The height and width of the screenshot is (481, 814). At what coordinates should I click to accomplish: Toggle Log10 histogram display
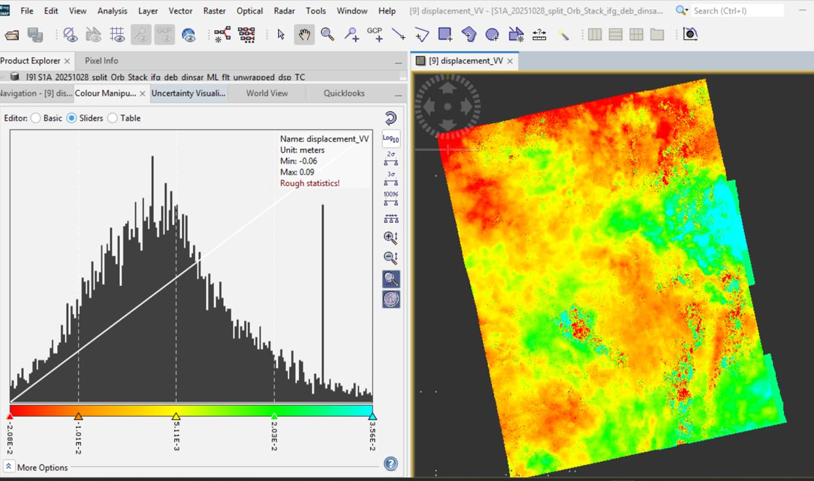391,139
